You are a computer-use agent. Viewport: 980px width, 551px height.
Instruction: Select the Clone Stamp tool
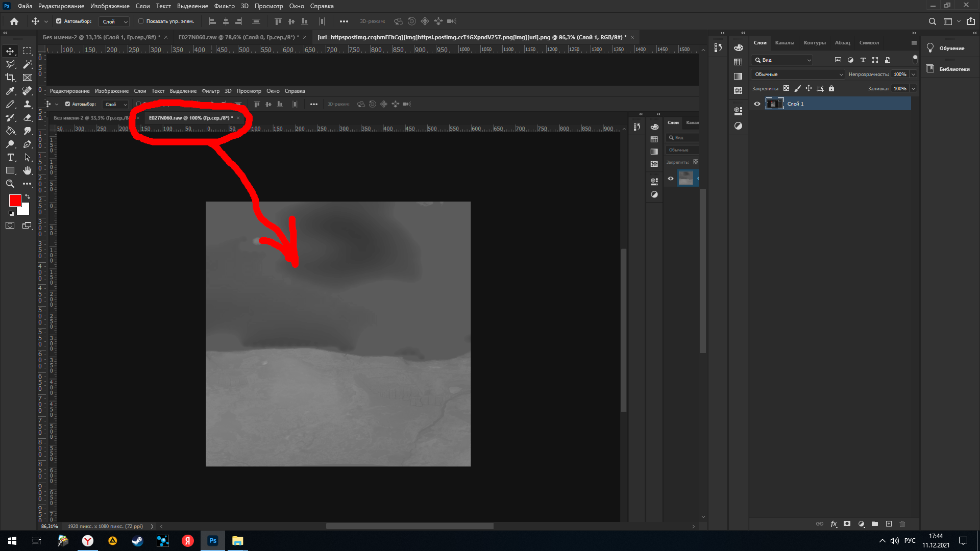point(28,104)
